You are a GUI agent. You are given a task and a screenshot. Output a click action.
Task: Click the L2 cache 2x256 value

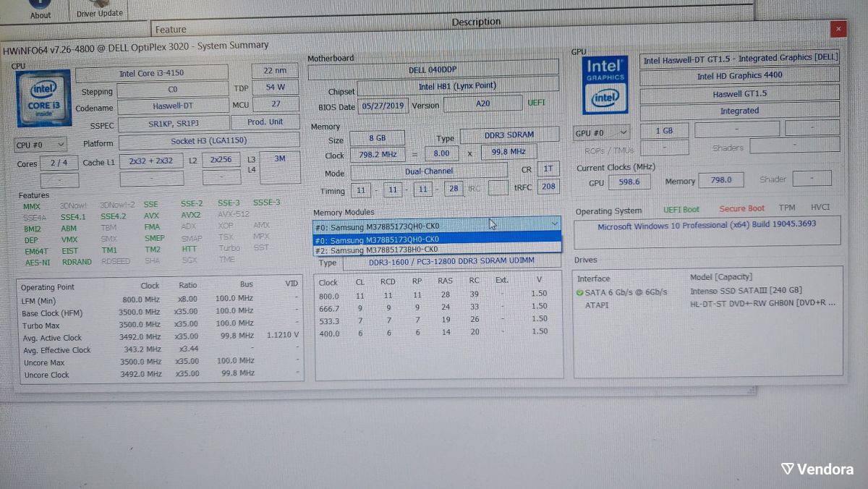[x=221, y=160]
